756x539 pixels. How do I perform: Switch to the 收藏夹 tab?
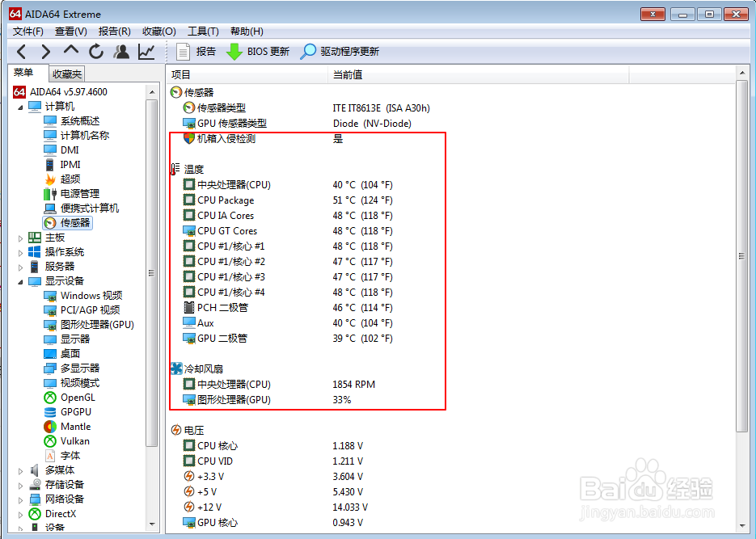tap(67, 74)
